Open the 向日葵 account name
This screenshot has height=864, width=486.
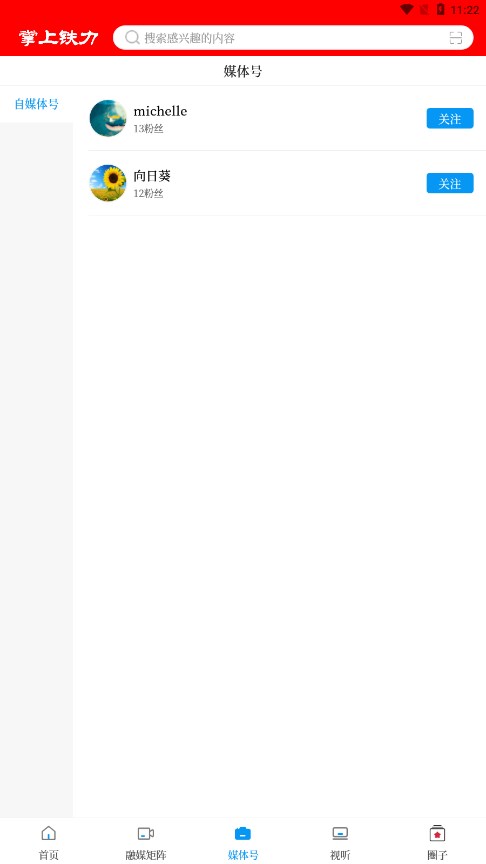pyautogui.click(x=152, y=176)
